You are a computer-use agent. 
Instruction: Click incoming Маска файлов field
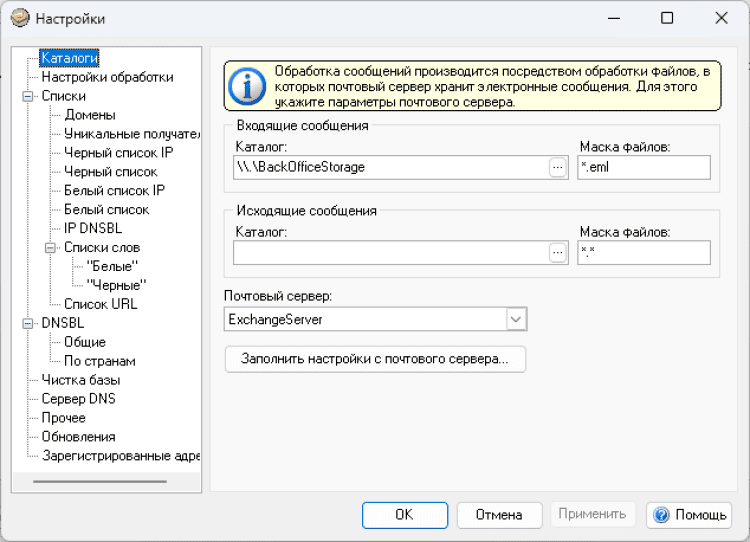[x=643, y=167]
